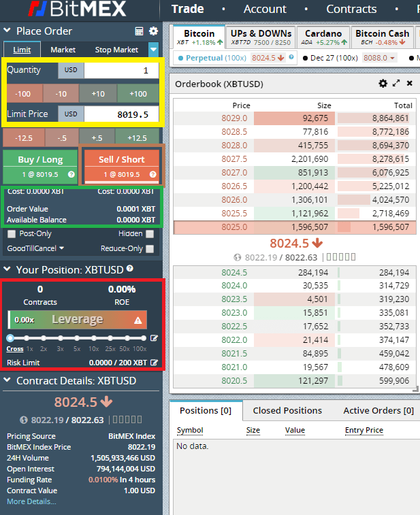The image size is (420, 515).
Task: Open More Details... link
Action: [x=31, y=501]
